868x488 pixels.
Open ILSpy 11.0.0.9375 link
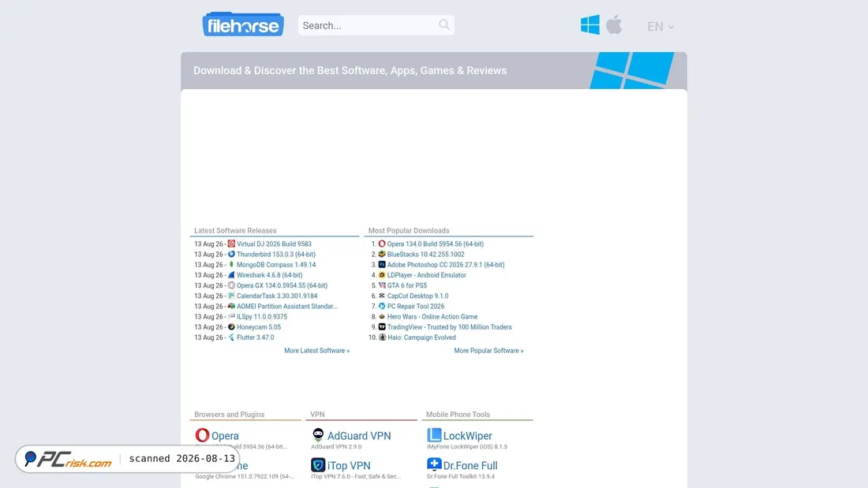[x=262, y=317]
